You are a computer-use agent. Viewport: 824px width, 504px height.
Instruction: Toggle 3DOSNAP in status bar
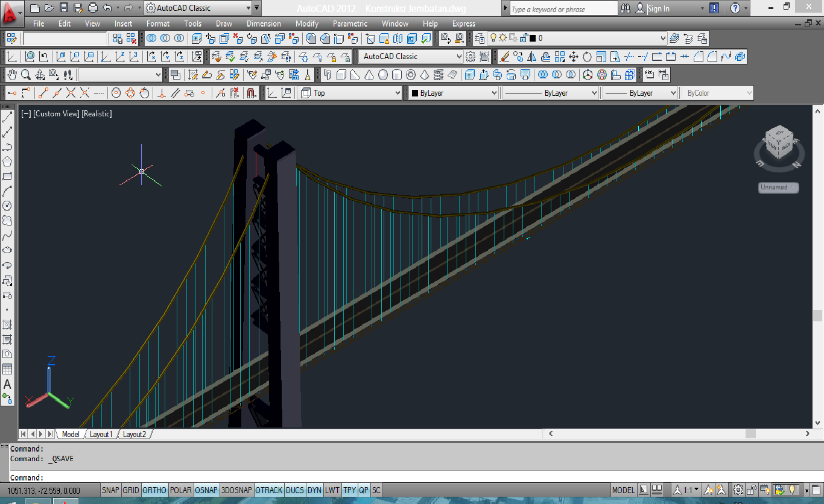pos(236,490)
